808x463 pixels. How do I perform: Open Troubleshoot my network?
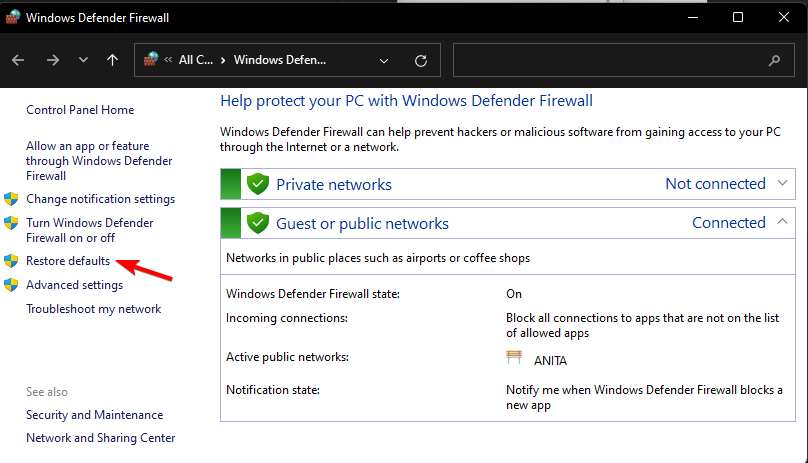click(x=94, y=309)
